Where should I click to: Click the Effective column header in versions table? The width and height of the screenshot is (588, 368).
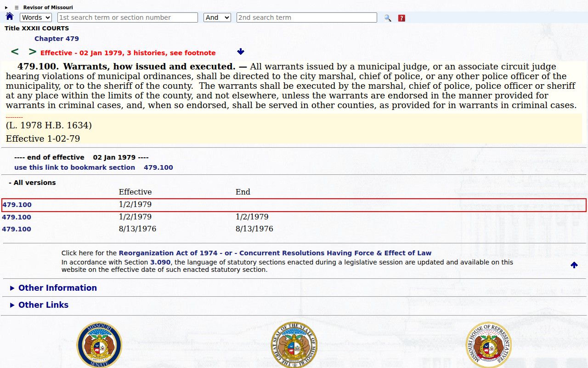(135, 192)
